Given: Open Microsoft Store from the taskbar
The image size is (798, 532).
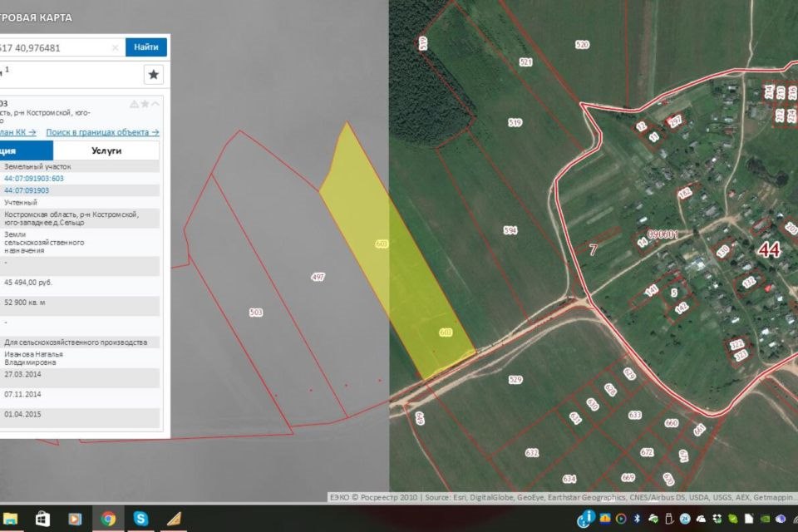Looking at the screenshot, I should 42,519.
